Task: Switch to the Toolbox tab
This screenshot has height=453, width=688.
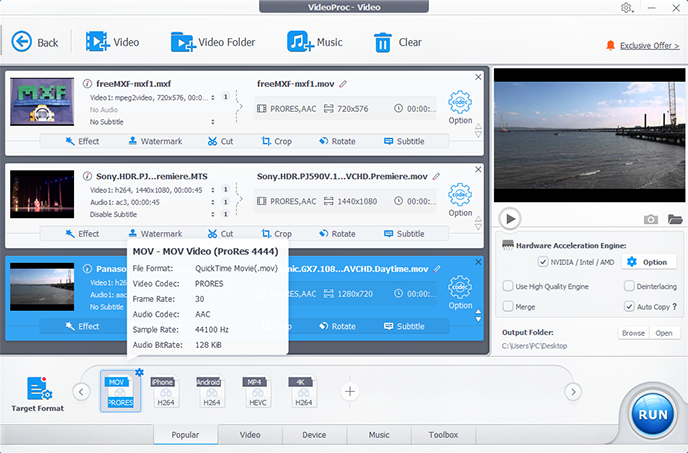Action: [443, 435]
